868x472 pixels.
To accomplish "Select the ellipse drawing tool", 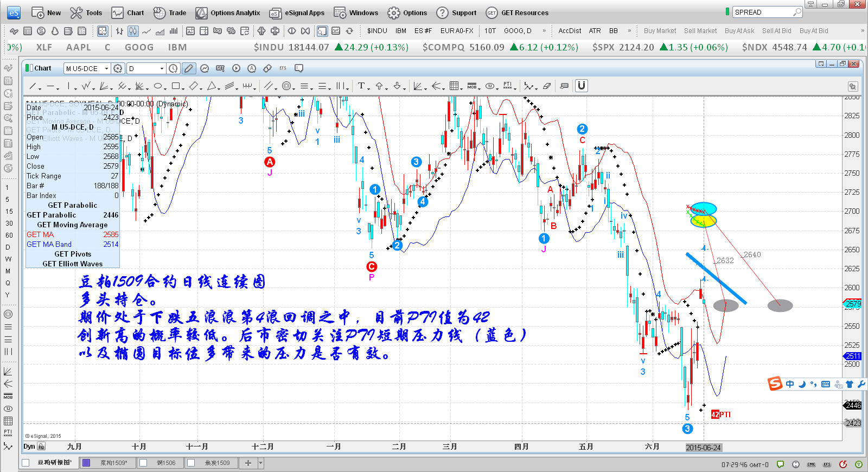I will (157, 86).
